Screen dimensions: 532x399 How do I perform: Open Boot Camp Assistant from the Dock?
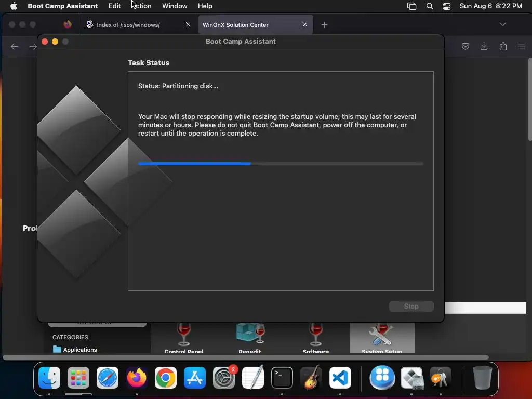pos(411,378)
